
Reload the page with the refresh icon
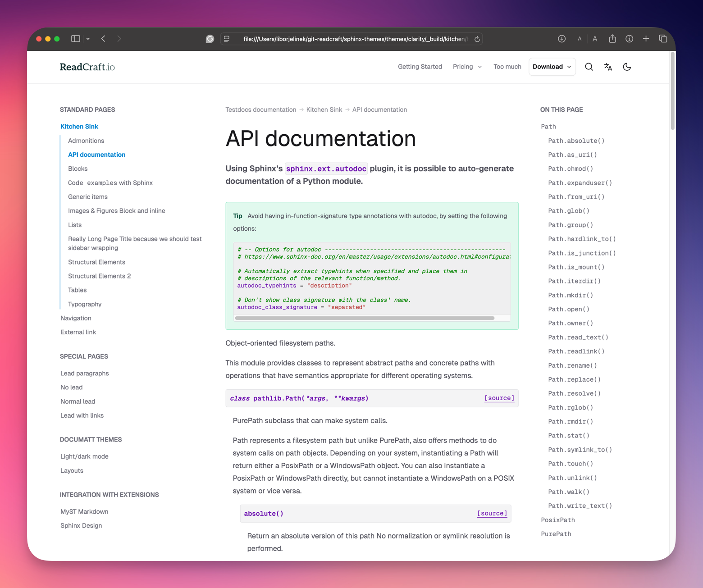(x=477, y=39)
